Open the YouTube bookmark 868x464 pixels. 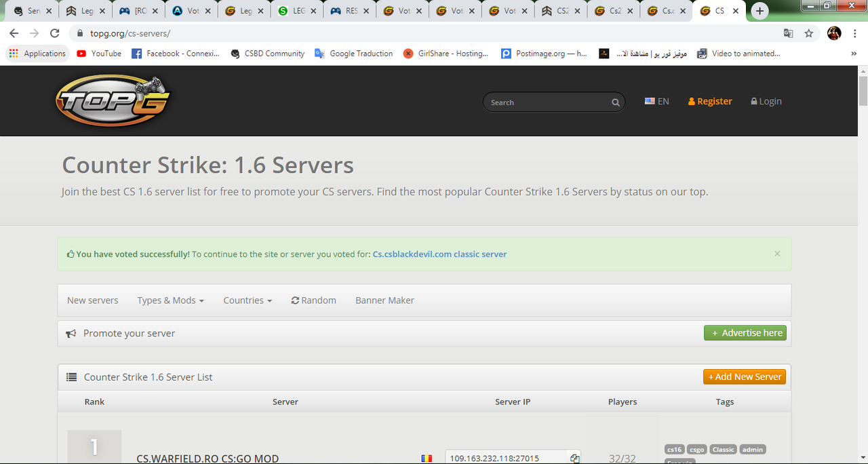(x=99, y=54)
